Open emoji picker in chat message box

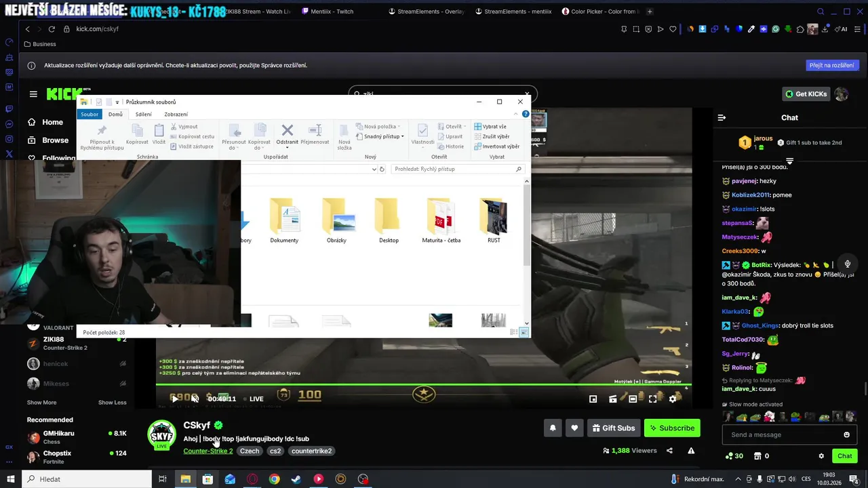pyautogui.click(x=846, y=434)
